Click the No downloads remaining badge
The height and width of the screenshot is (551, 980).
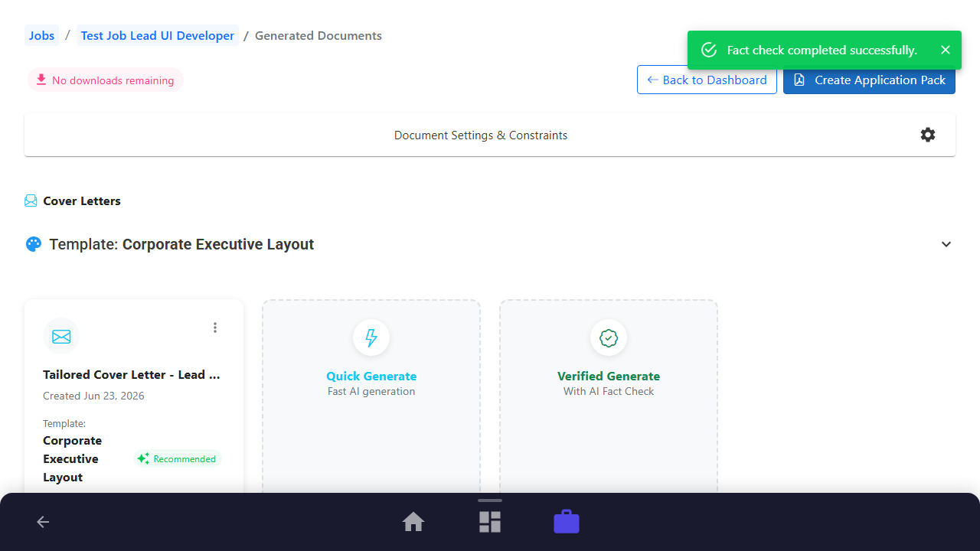point(106,80)
